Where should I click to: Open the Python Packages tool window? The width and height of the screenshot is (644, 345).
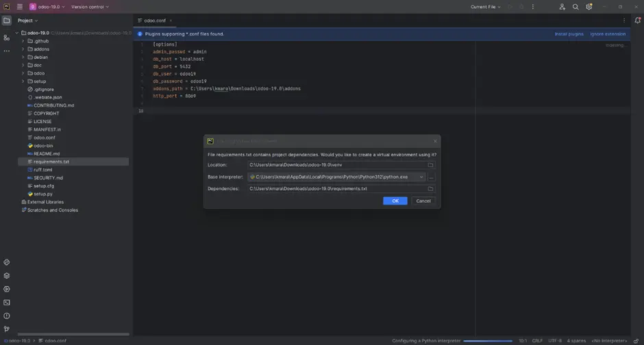[x=7, y=276]
